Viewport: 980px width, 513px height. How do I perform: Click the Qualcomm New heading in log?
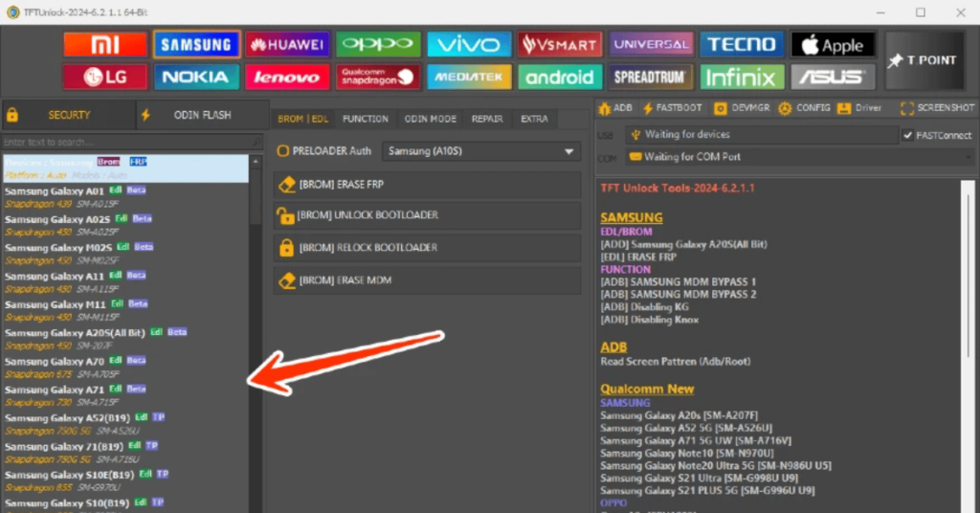click(647, 389)
